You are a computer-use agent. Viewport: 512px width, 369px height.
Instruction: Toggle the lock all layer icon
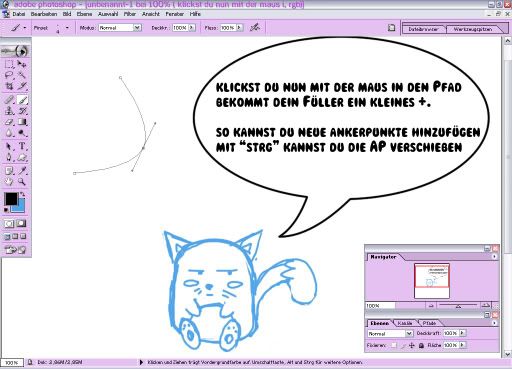click(x=421, y=346)
